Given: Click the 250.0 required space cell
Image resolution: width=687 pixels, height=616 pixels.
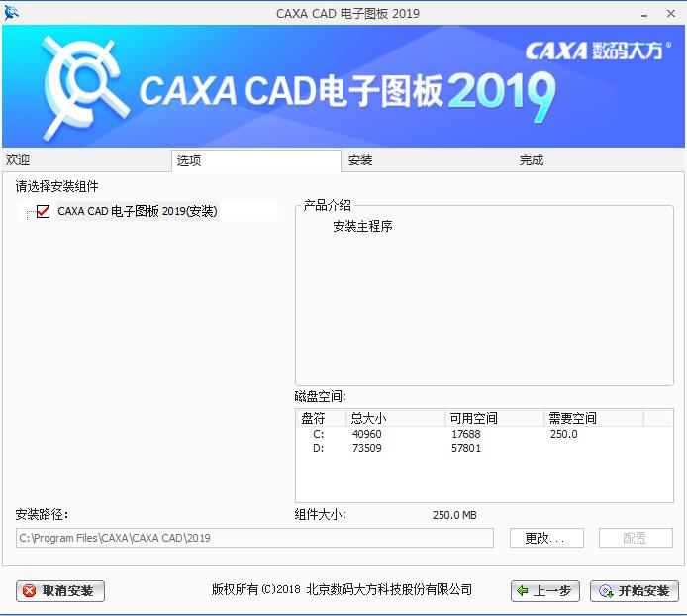Looking at the screenshot, I should [564, 434].
